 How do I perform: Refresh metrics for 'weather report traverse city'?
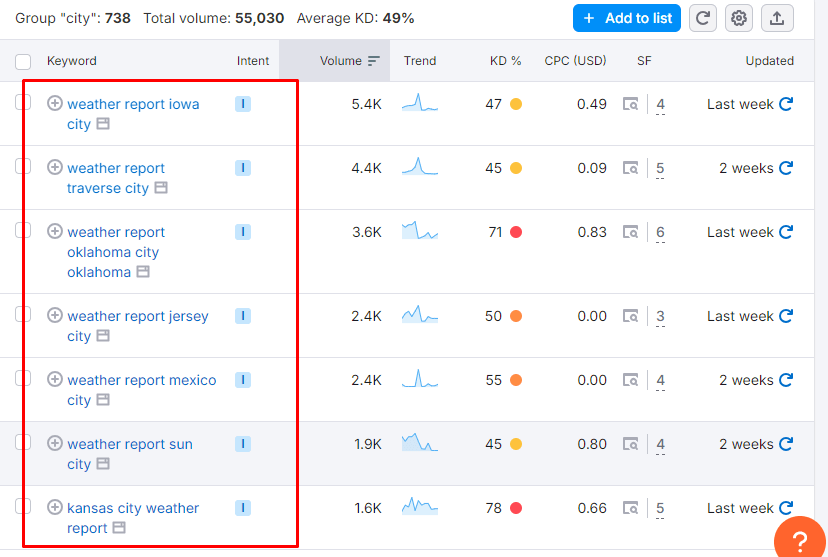(786, 168)
